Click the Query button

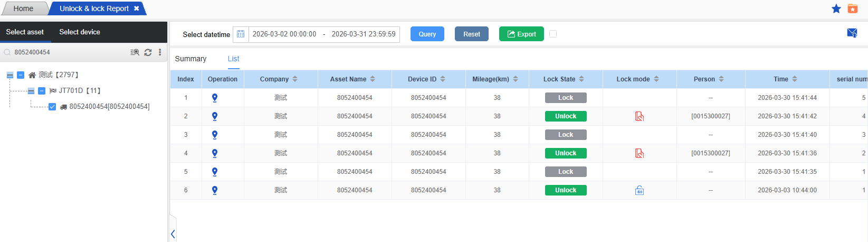(427, 34)
